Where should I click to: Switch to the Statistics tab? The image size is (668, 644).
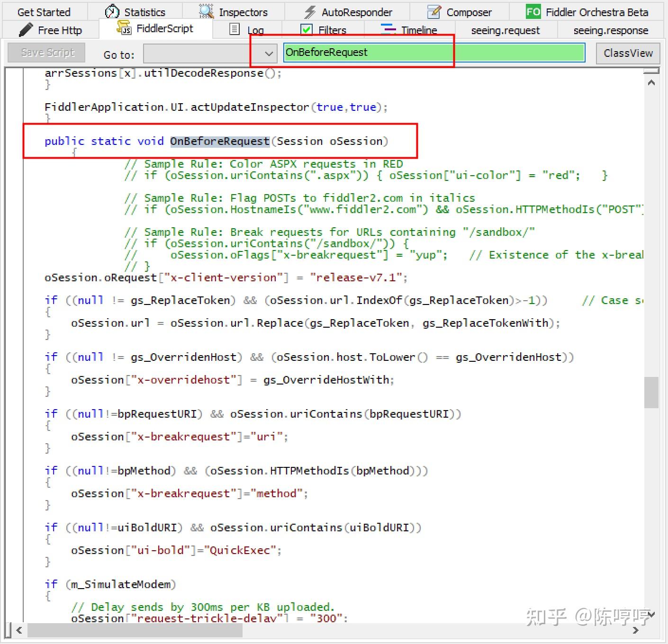135,12
